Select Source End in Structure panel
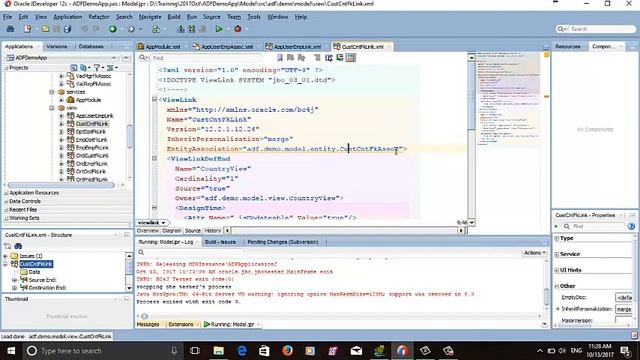The height and width of the screenshot is (360, 640). (x=42, y=280)
